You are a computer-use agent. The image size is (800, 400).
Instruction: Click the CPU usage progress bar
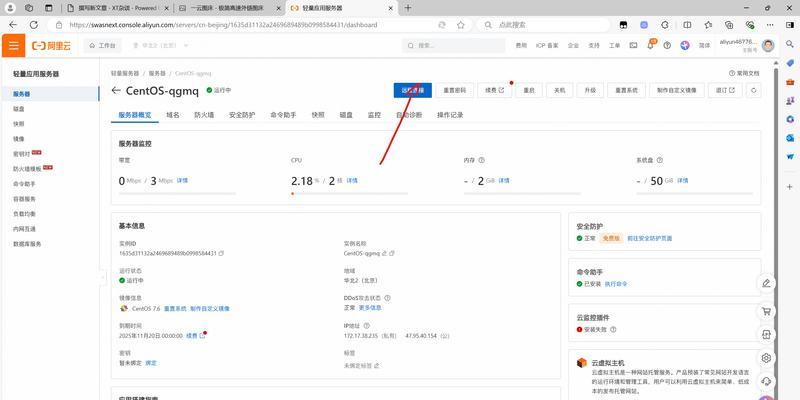click(349, 194)
